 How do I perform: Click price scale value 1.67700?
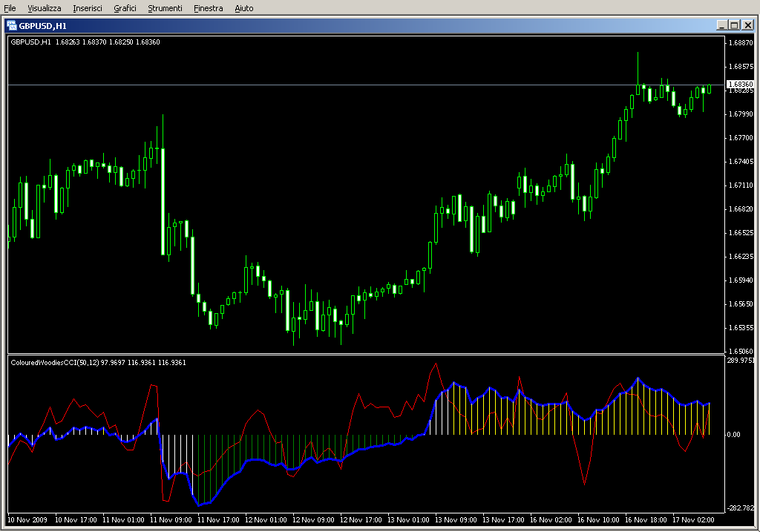pos(741,137)
